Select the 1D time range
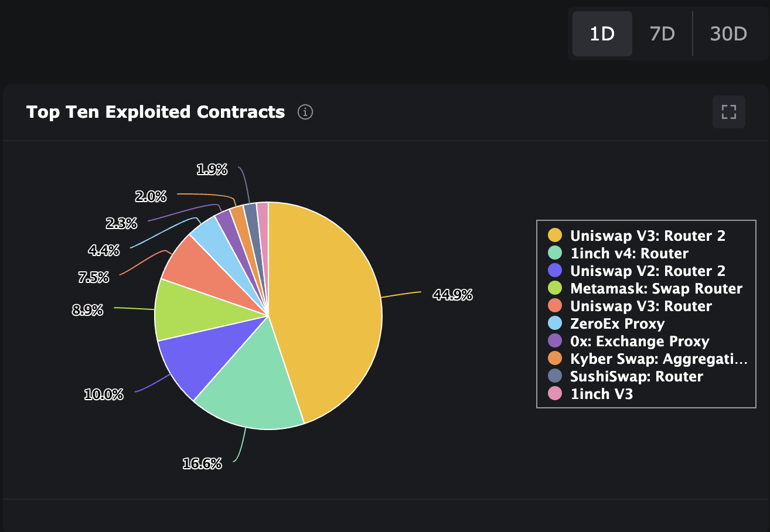Screen dimensions: 770x532 602,34
